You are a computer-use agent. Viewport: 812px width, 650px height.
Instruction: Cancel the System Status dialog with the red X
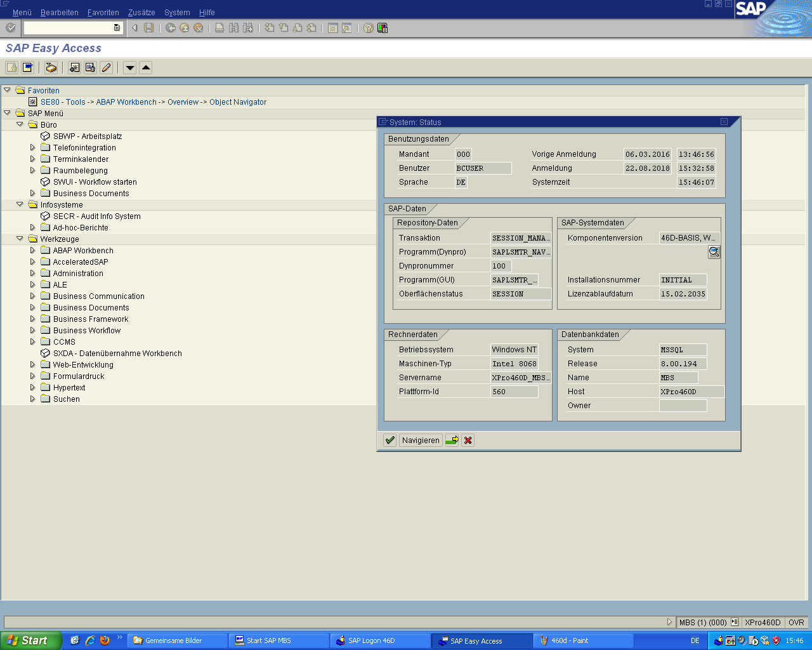click(468, 440)
